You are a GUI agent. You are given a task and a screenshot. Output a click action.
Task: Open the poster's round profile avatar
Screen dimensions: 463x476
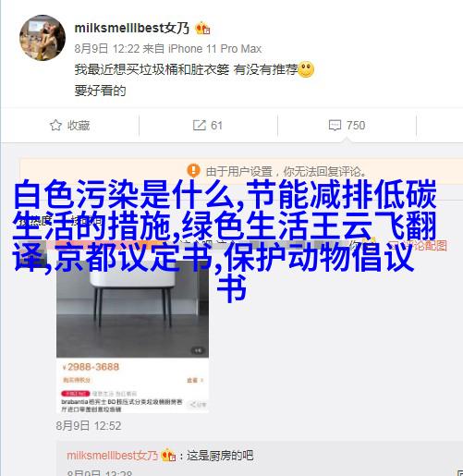pyautogui.click(x=43, y=38)
